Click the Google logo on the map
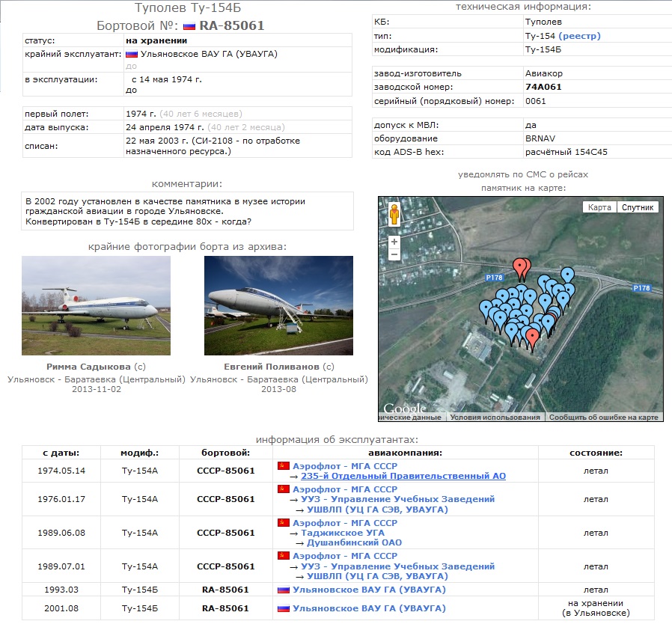Screen dimensions: 672x630 [x=405, y=409]
